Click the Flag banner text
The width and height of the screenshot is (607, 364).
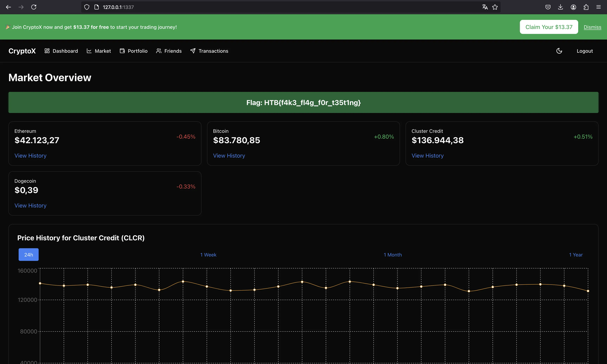pos(303,103)
